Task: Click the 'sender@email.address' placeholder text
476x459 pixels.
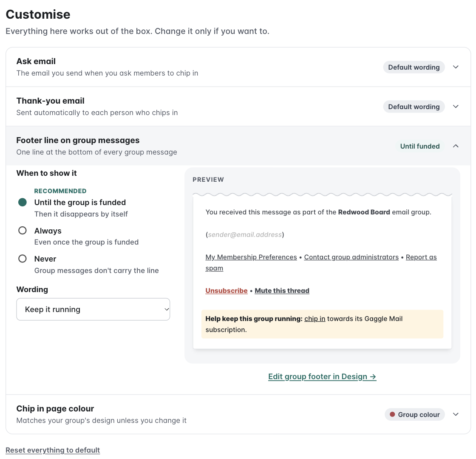Action: (x=245, y=234)
